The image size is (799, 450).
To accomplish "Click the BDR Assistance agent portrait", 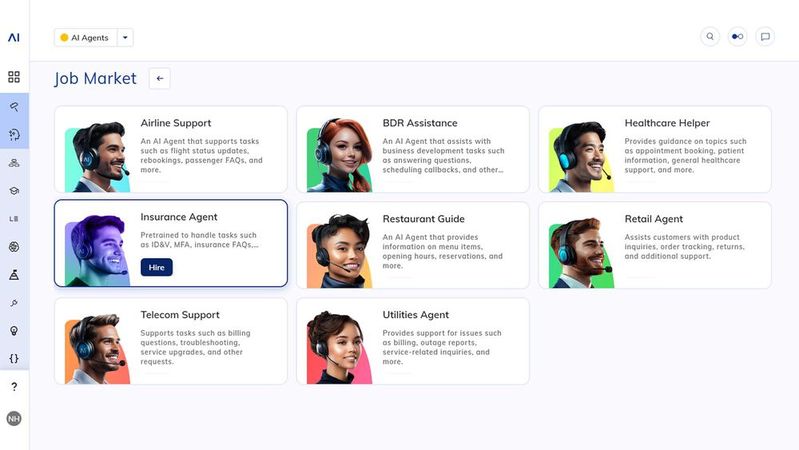I will point(339,155).
